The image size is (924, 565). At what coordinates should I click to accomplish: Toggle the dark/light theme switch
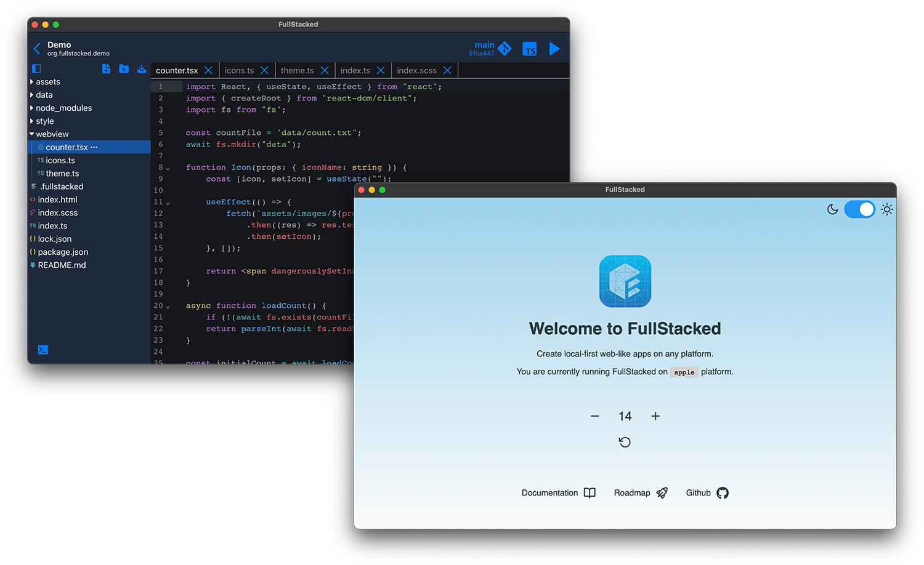tap(859, 209)
